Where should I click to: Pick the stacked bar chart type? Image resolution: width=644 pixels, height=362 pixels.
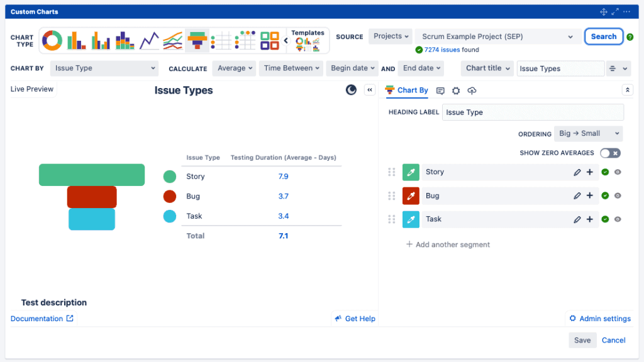pyautogui.click(x=125, y=41)
